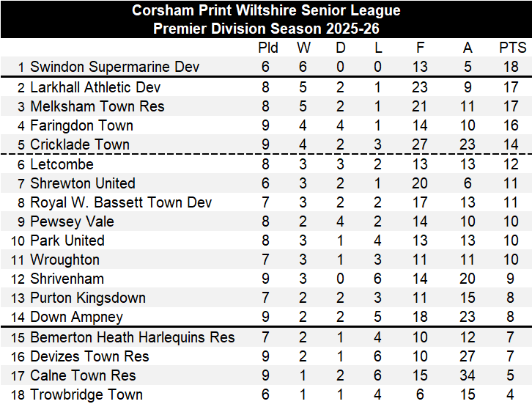Select Park United row name
This screenshot has width=532, height=404.
pyautogui.click(x=67, y=240)
